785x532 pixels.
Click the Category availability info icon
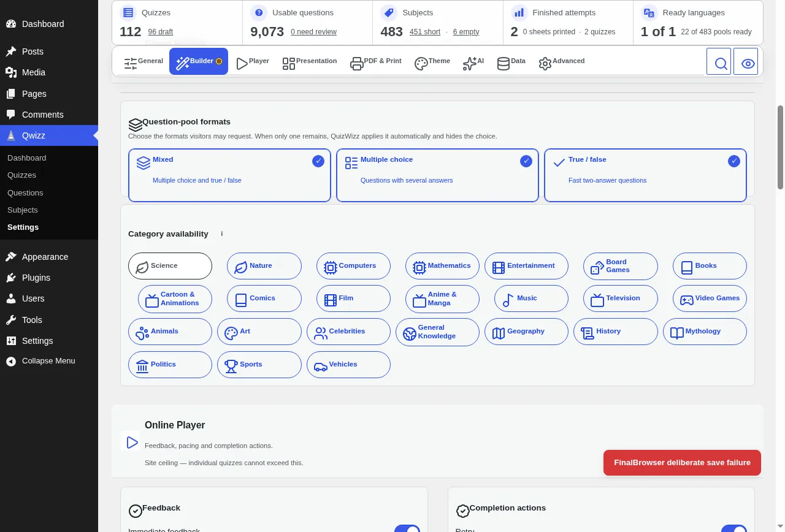(x=222, y=234)
